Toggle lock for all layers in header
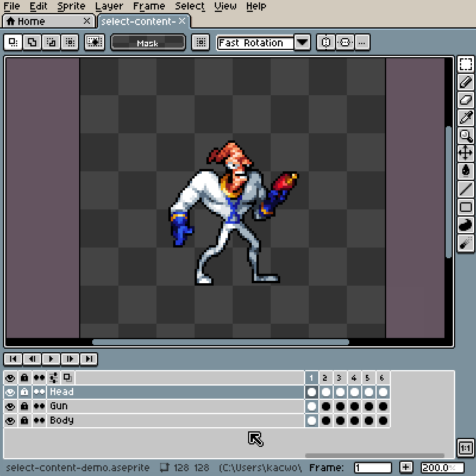Screen dimensions: 476x476 click(x=24, y=378)
